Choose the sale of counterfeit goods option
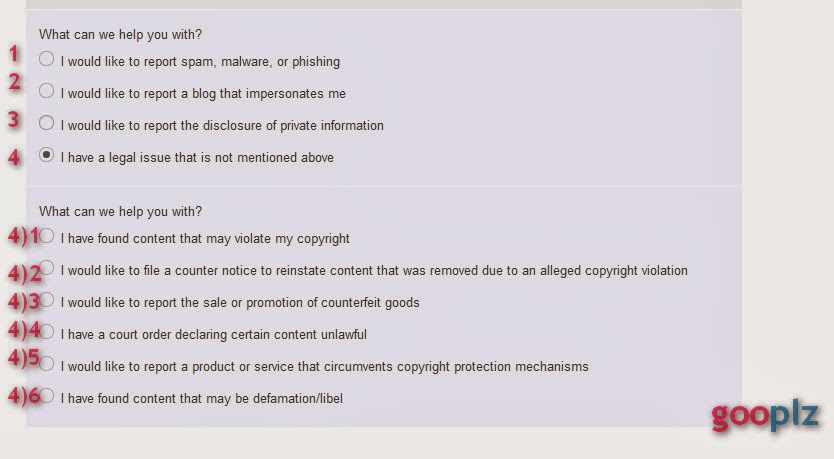Viewport: 834px width, 459px height. (46, 299)
